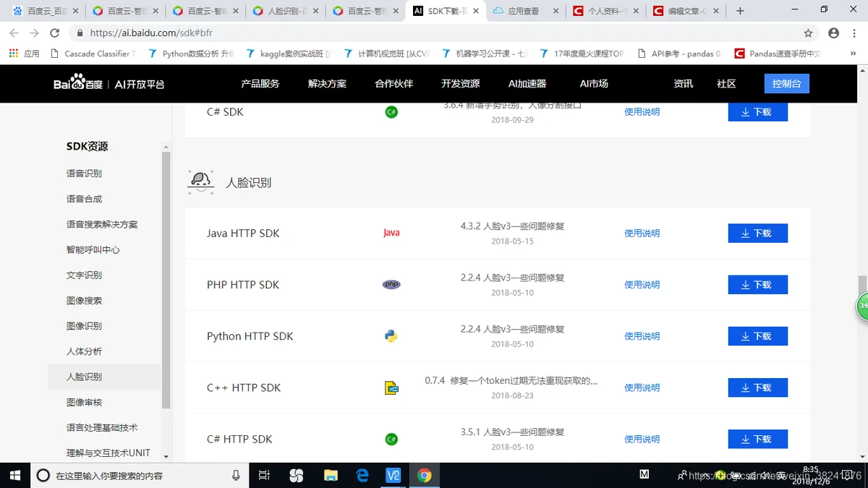Screen dimensions: 868x488
Task: Select 人体分析 in the SDK sidebar
Action: click(84, 351)
